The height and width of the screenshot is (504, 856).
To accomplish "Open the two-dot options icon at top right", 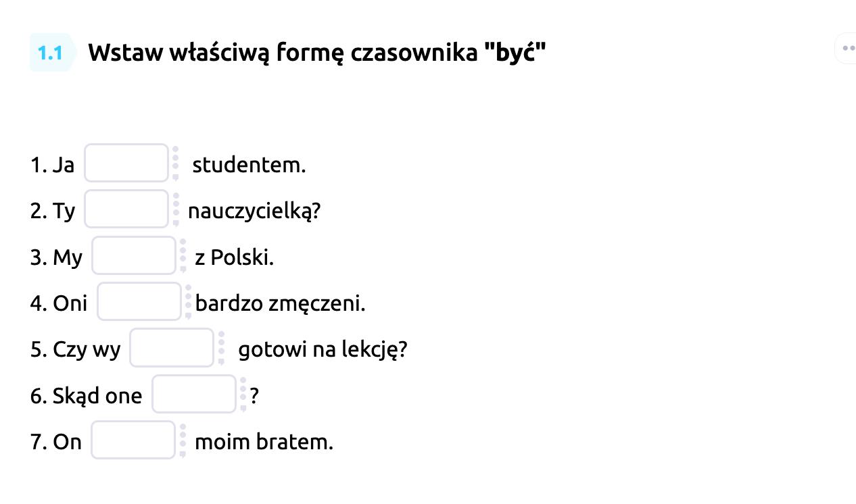I will point(847,48).
